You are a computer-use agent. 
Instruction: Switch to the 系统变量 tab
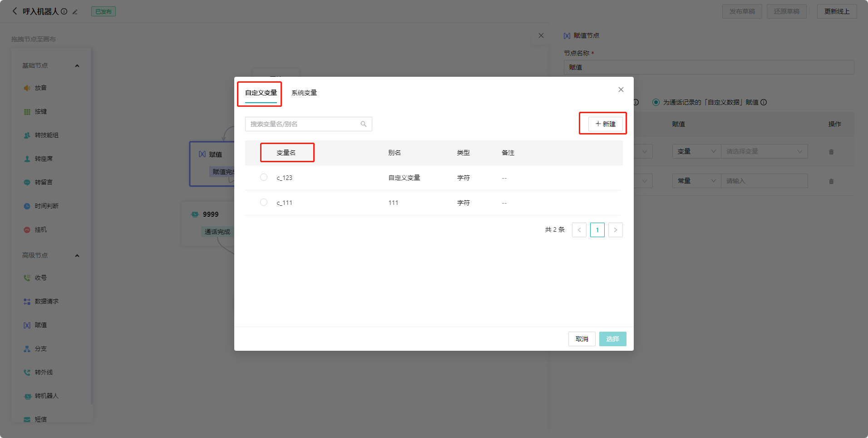click(x=304, y=93)
